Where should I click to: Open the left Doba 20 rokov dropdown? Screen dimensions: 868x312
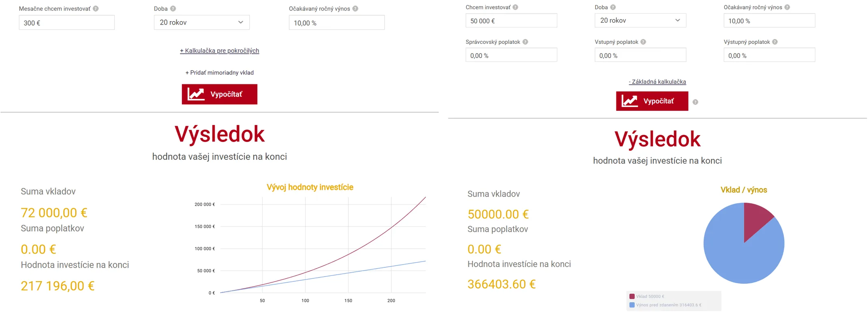pos(201,22)
